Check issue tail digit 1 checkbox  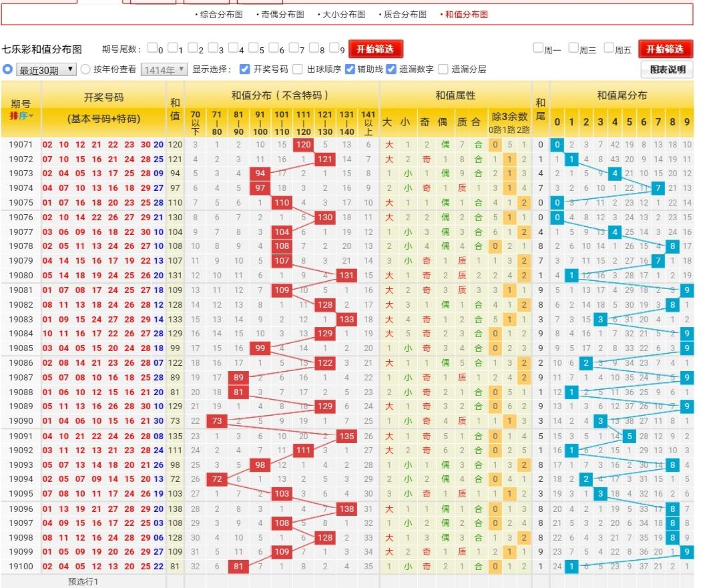pyautogui.click(x=172, y=47)
